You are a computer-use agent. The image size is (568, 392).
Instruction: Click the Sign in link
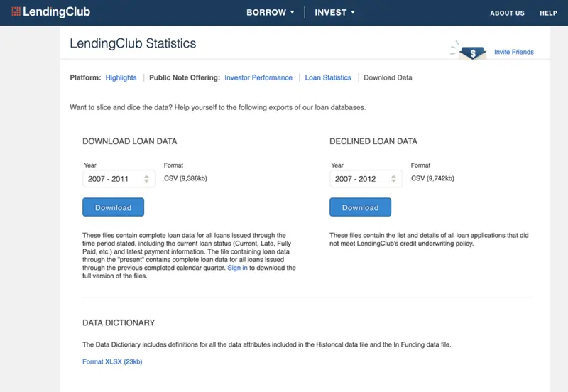pyautogui.click(x=237, y=268)
